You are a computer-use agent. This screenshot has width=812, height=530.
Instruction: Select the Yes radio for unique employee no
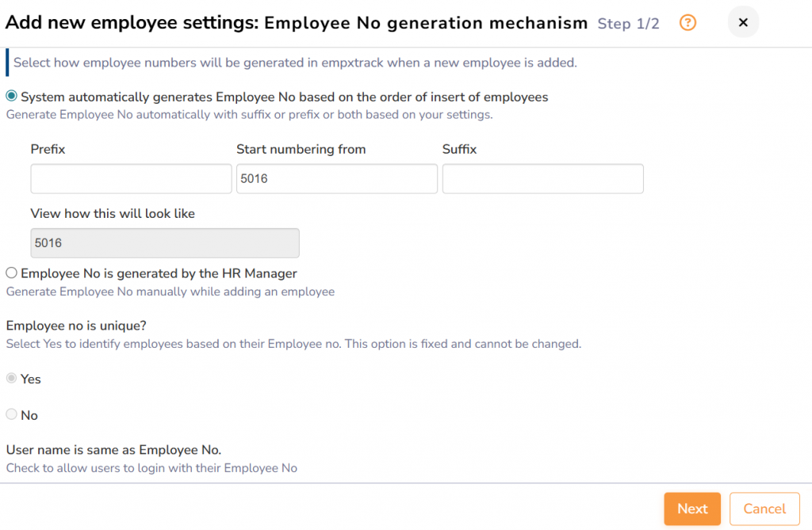click(x=12, y=379)
